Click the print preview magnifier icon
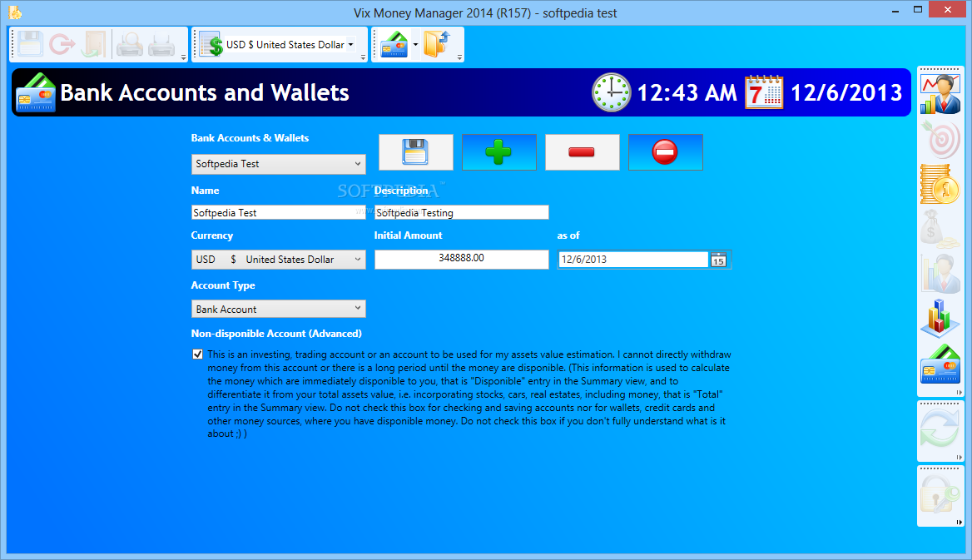 click(130, 44)
